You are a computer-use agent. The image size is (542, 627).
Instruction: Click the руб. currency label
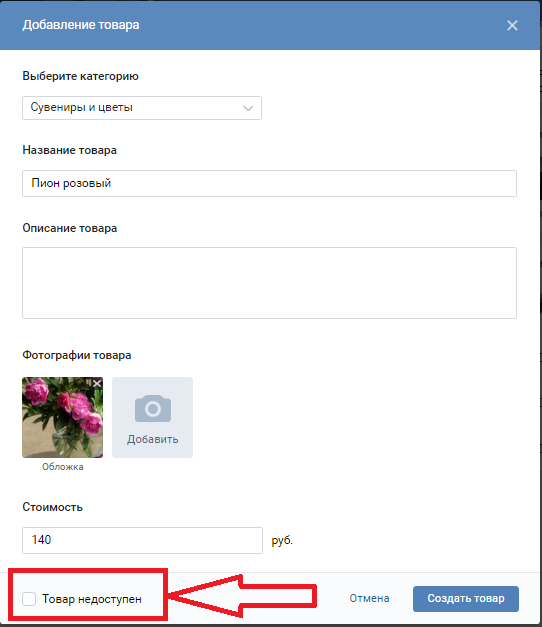coord(282,540)
